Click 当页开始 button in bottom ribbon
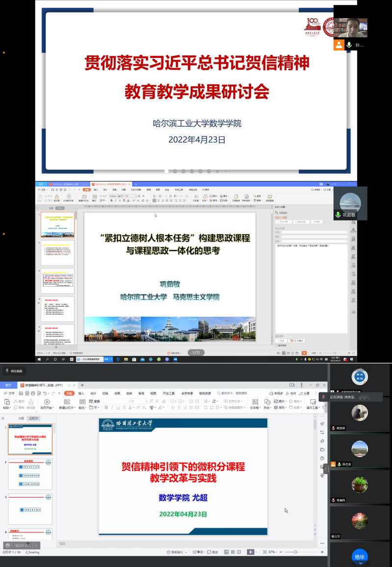Image resolution: width=392 pixels, height=567 pixels. [x=46, y=407]
